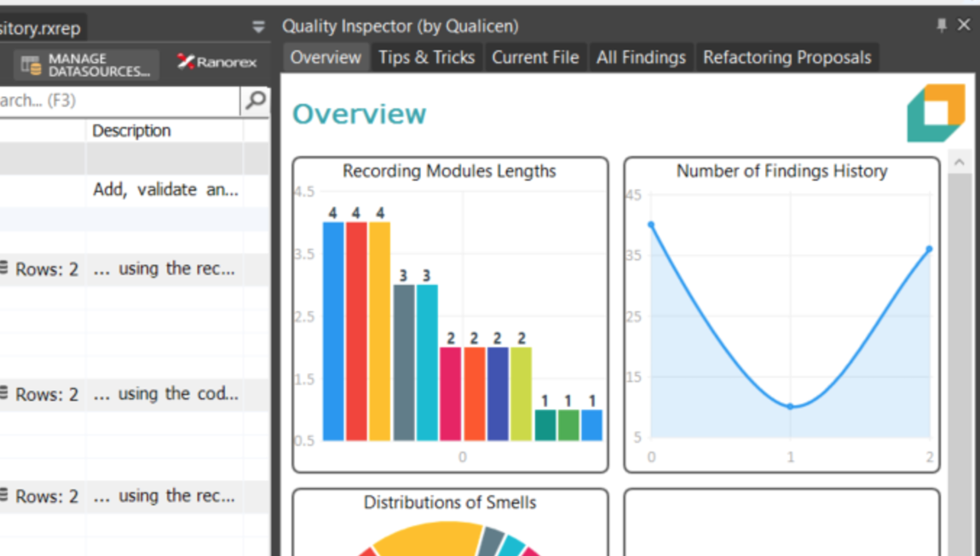The width and height of the screenshot is (980, 556).
Task: Click the Ranorex logo button
Action: 217,63
